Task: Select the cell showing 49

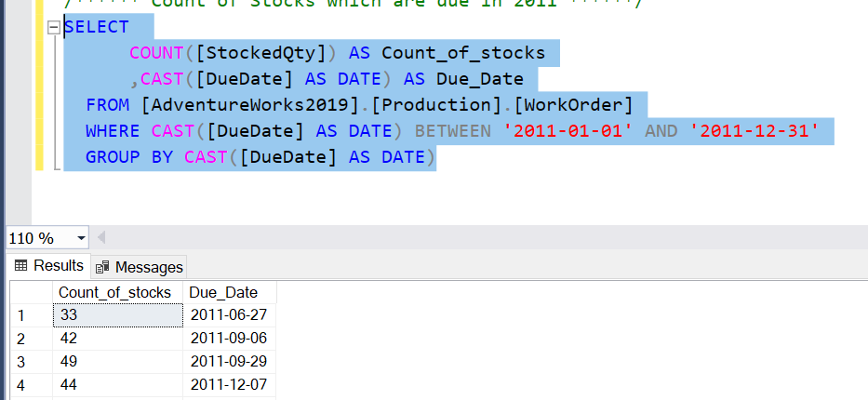Action: pos(116,361)
